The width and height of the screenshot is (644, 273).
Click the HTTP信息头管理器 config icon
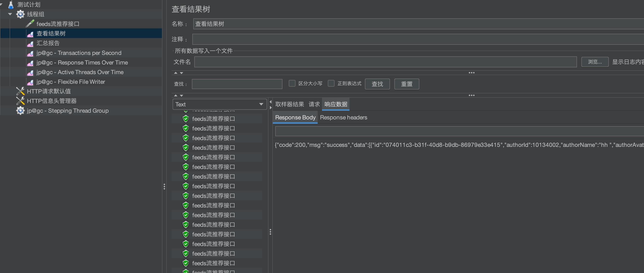pos(20,101)
